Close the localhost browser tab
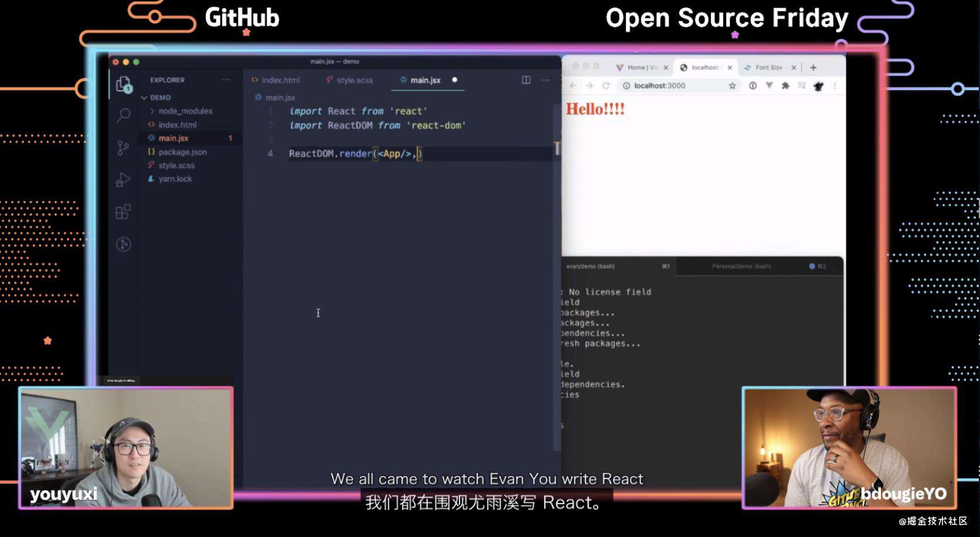This screenshot has height=537, width=980. click(x=730, y=67)
